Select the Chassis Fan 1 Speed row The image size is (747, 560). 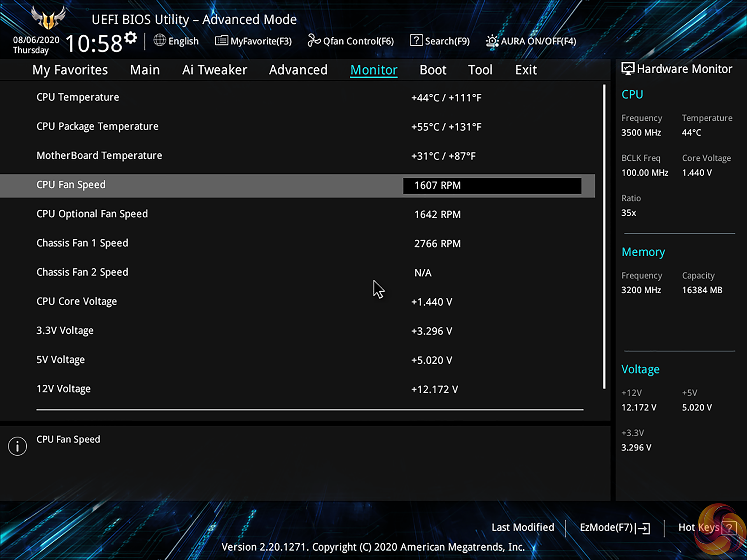pos(82,243)
